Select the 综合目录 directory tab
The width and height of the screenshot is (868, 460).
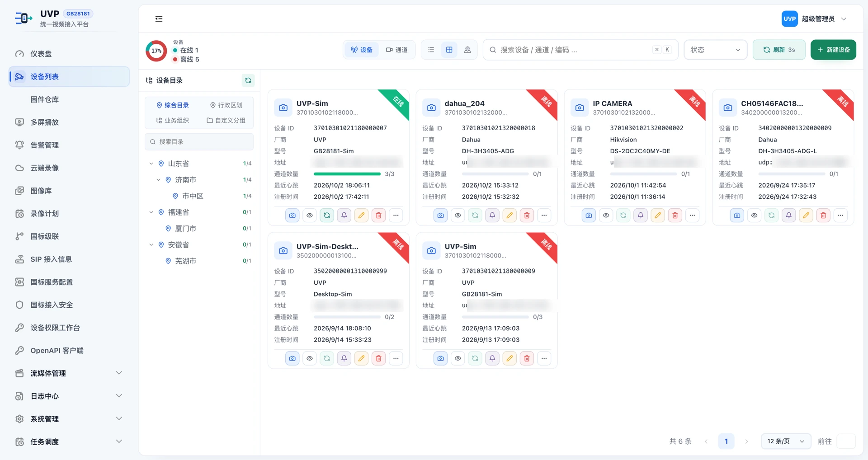point(172,105)
